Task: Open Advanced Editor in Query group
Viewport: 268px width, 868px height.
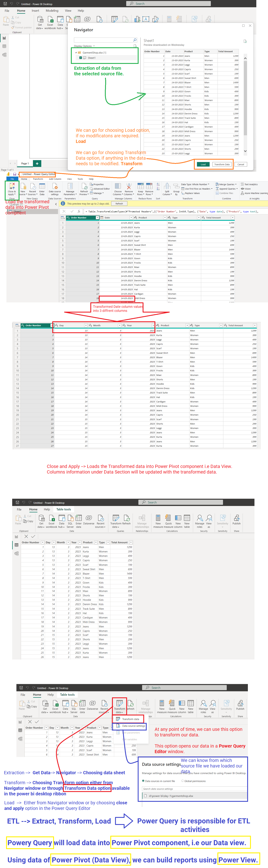Action: pyautogui.click(x=100, y=189)
